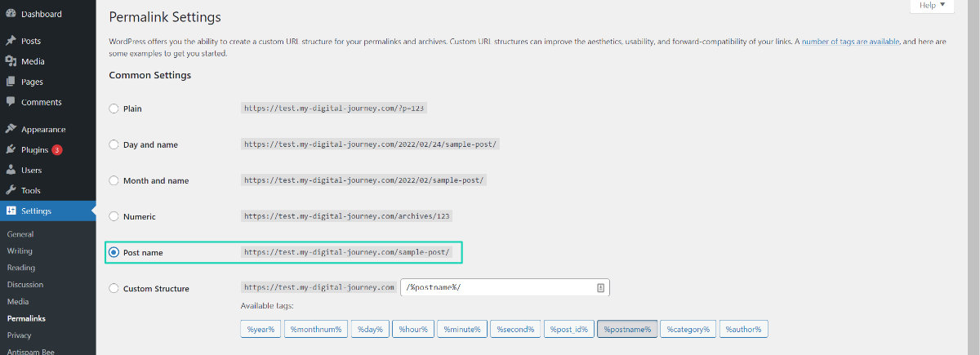Add the %hour% tag button
980x355 pixels.
(x=413, y=329)
